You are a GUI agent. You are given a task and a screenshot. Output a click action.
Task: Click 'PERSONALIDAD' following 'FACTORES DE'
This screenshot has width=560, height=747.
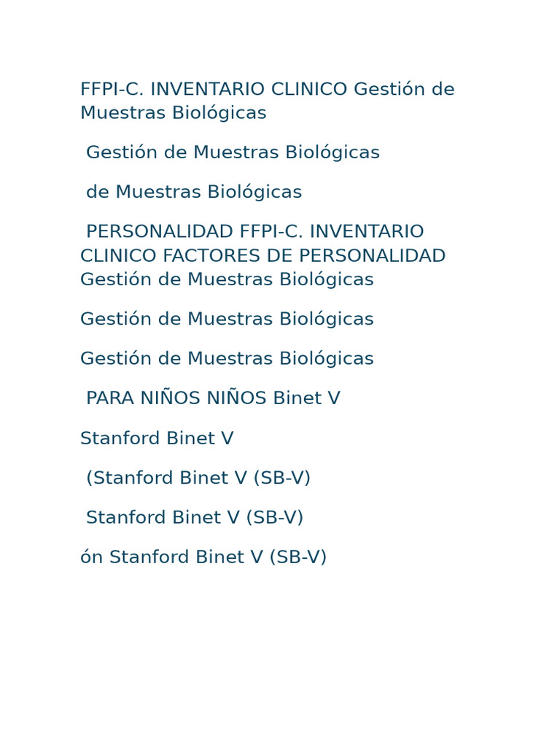373,256
